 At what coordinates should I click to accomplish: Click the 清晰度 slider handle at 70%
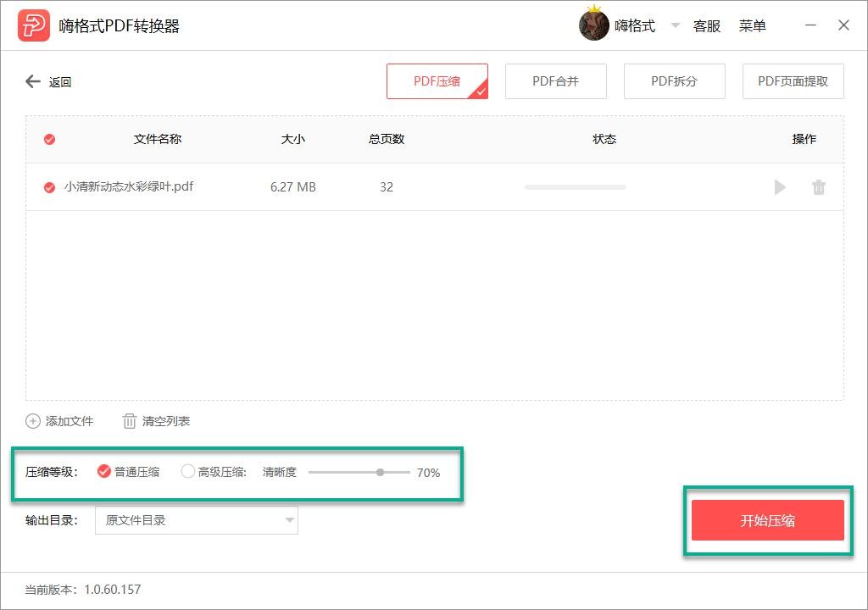tap(380, 472)
